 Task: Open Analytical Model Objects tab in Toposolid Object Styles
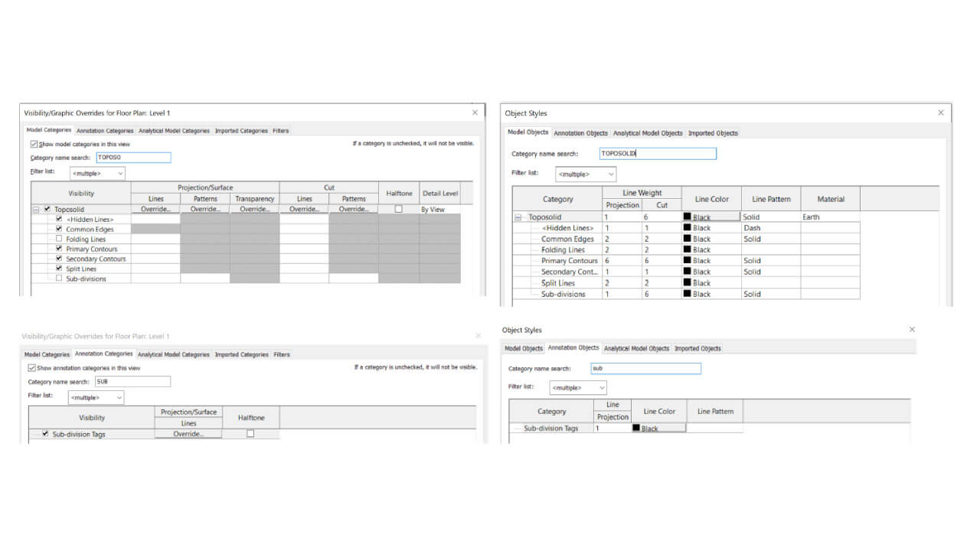(x=648, y=133)
